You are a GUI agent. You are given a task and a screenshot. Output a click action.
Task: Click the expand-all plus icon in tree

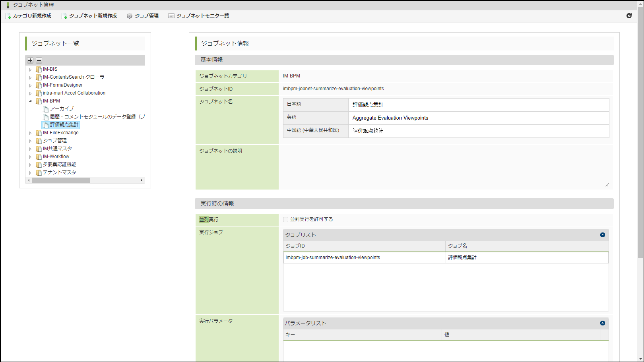[x=30, y=60]
